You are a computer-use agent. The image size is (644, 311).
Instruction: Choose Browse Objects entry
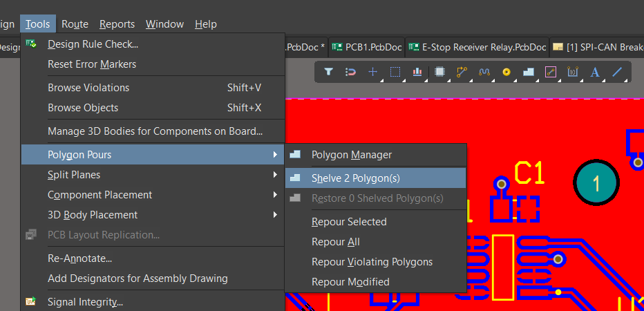click(x=153, y=108)
